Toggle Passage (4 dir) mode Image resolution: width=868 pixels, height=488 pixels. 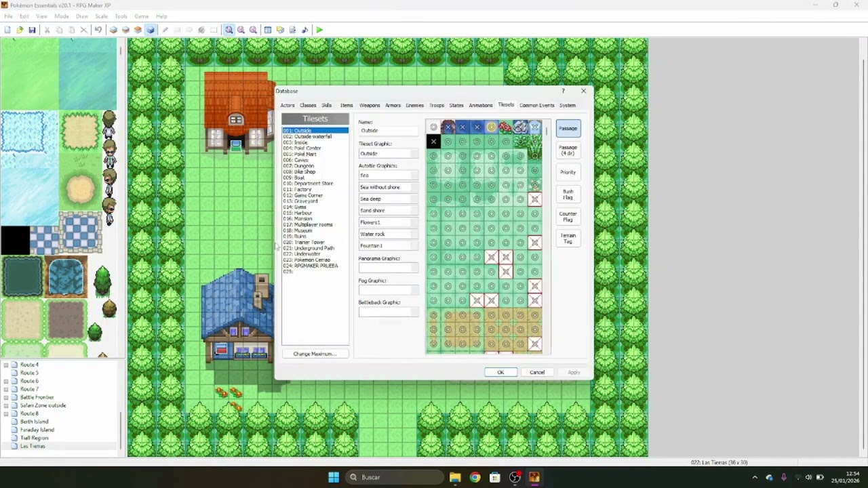coord(568,150)
